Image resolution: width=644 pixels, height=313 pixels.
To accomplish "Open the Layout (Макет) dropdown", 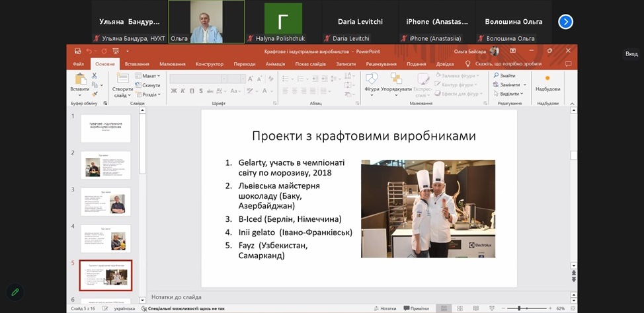I will pos(148,76).
